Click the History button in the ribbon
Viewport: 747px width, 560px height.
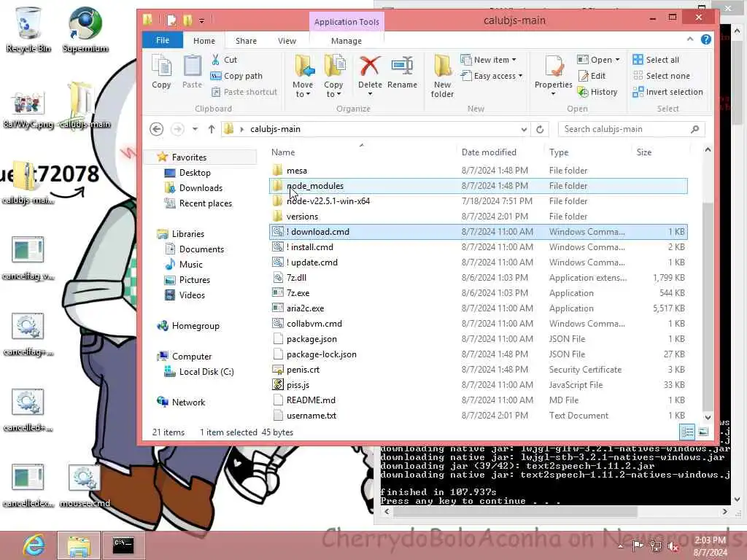coord(597,92)
